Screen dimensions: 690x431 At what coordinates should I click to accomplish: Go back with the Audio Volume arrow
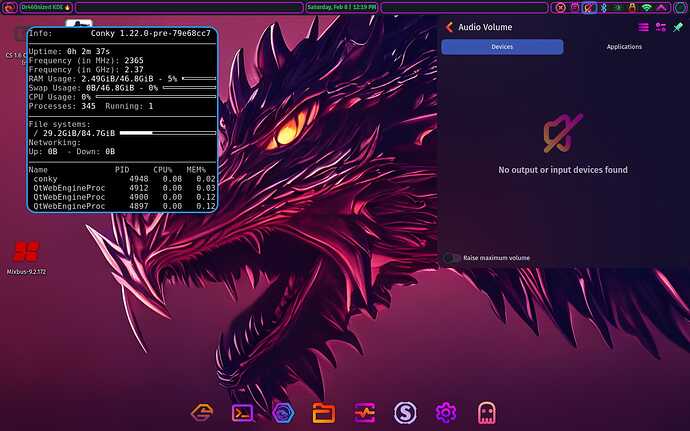point(449,27)
